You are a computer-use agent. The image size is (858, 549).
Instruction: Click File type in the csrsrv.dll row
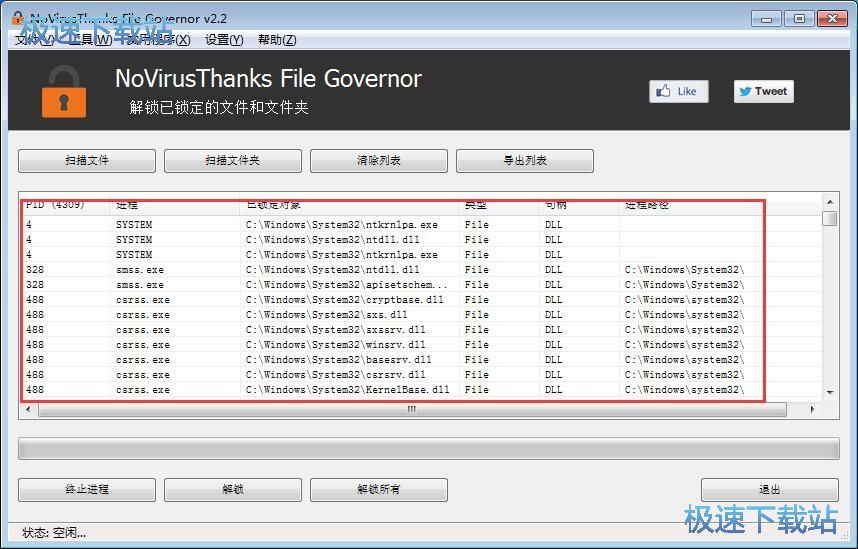[477, 375]
